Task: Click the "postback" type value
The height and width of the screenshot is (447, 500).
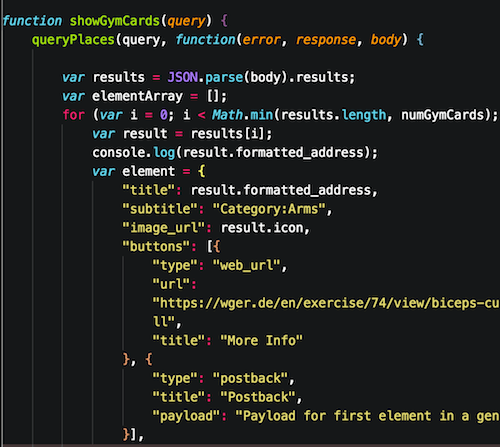Action: (250, 378)
